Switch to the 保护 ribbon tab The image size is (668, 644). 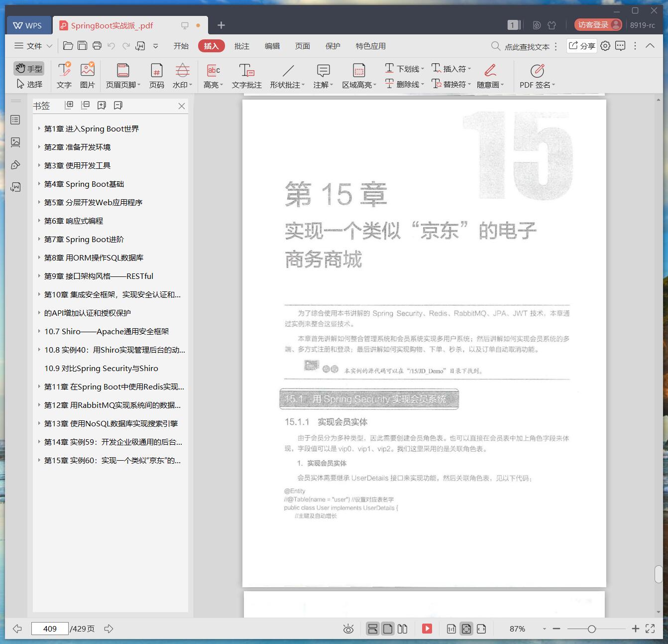coord(333,46)
